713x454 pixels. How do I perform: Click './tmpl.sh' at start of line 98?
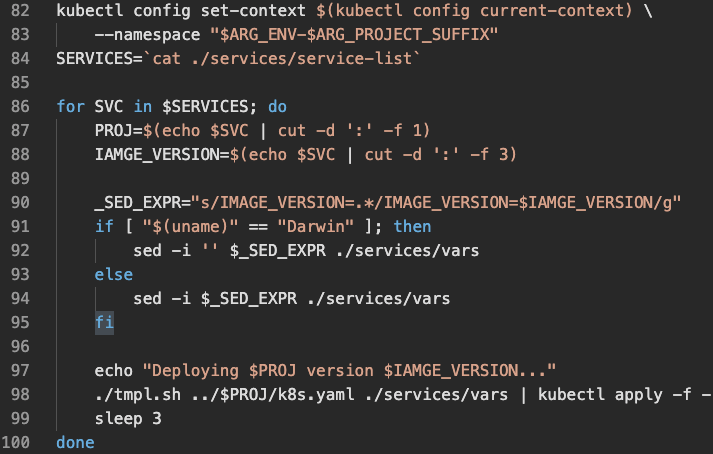(x=138, y=395)
